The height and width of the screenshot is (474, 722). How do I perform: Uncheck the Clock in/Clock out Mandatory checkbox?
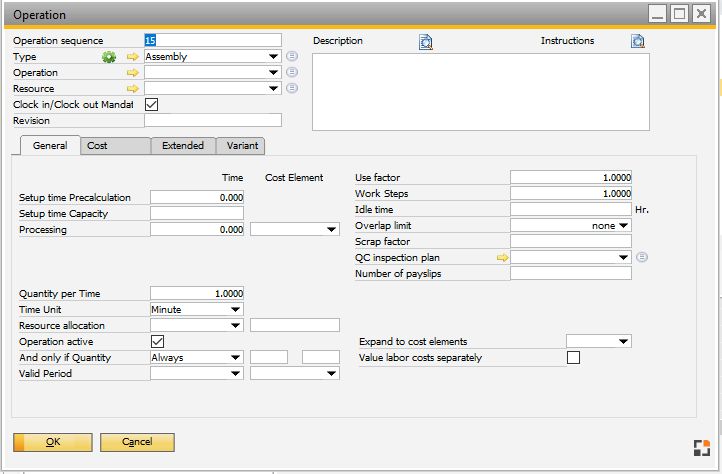tap(152, 104)
